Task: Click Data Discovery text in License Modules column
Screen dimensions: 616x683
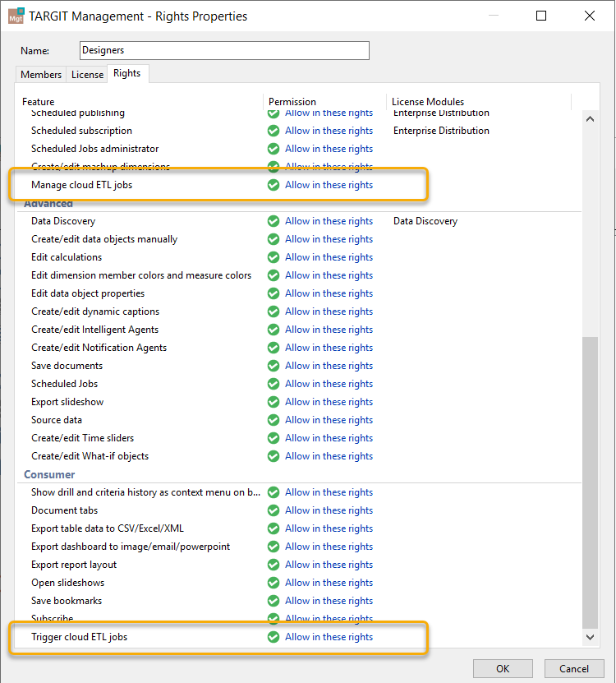Action: pyautogui.click(x=425, y=221)
